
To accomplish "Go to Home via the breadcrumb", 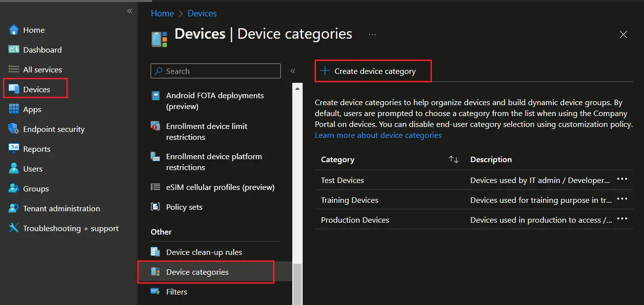I will 162,13.
